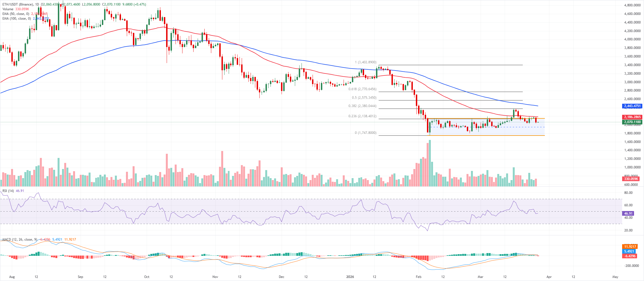This screenshot has width=644, height=281.
Task: Click the blue 2,443.4751 EMA price tag
Action: (x=632, y=106)
